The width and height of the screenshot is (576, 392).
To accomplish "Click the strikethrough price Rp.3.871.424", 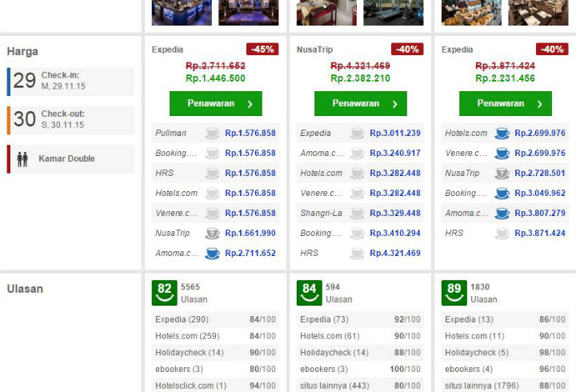I will (x=505, y=66).
